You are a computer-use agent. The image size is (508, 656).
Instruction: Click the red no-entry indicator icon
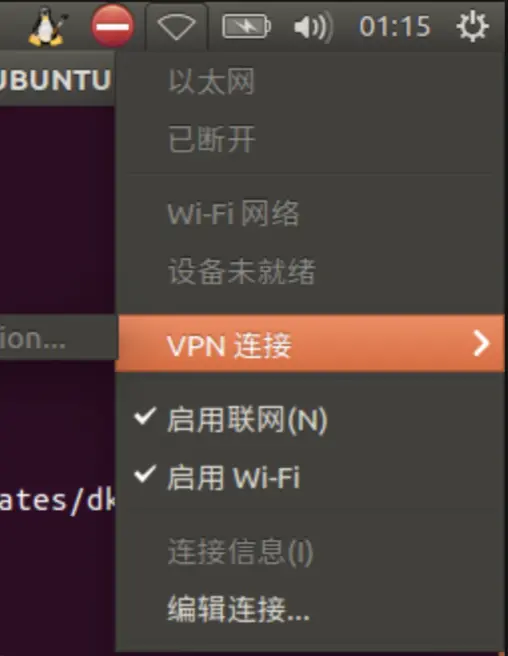click(x=113, y=26)
